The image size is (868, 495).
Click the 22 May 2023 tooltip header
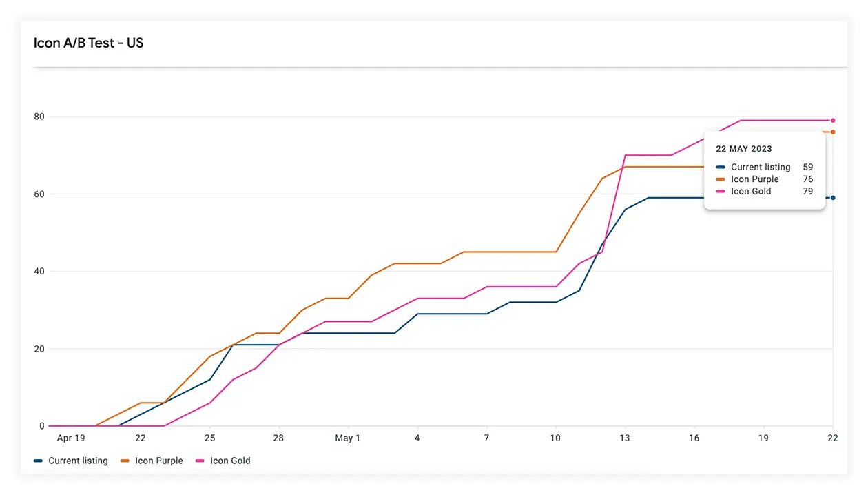(744, 149)
